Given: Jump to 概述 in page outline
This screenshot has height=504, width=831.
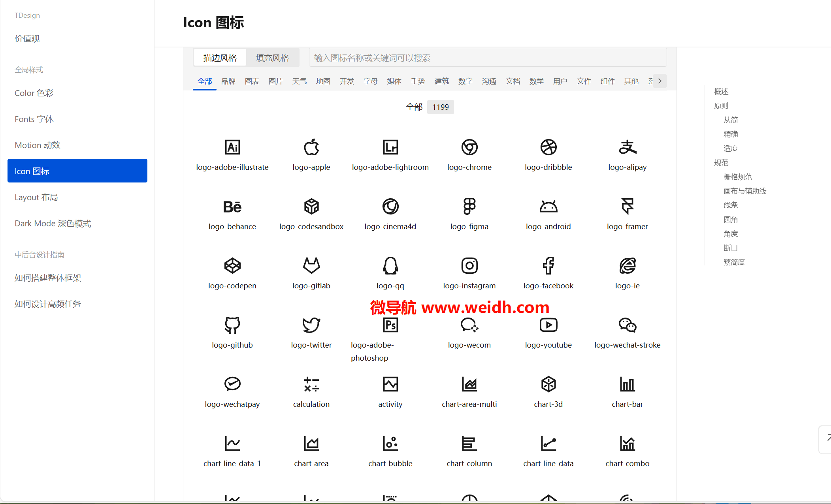Looking at the screenshot, I should [721, 92].
